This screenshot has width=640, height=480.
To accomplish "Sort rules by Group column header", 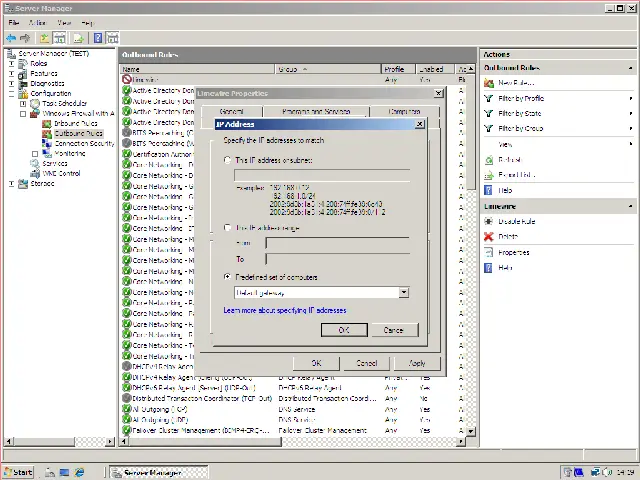I will 328,69.
